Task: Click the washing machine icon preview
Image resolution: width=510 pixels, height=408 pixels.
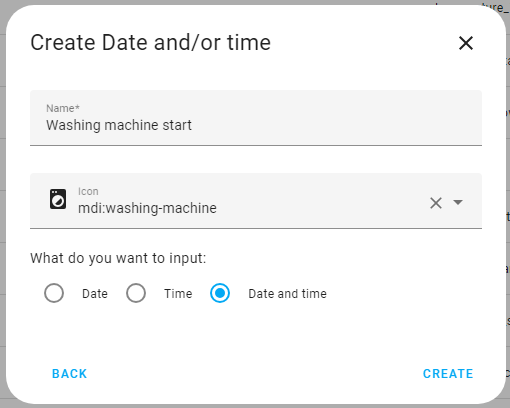Action: point(58,199)
